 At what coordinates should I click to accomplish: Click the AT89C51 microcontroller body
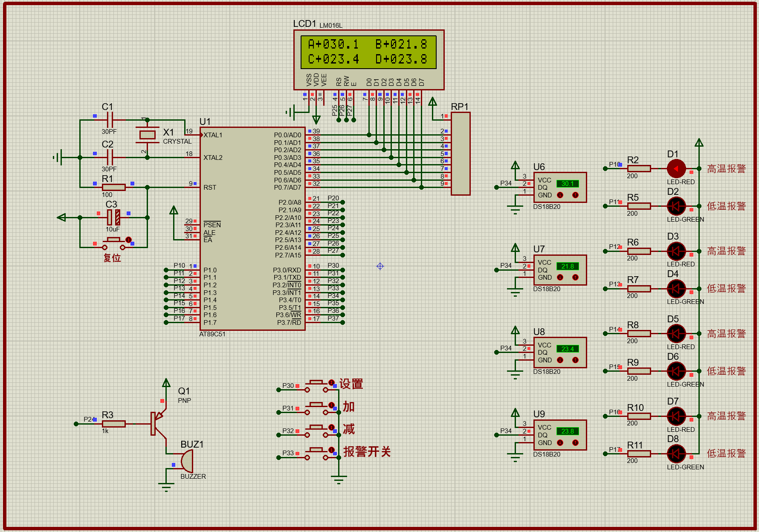coord(252,228)
